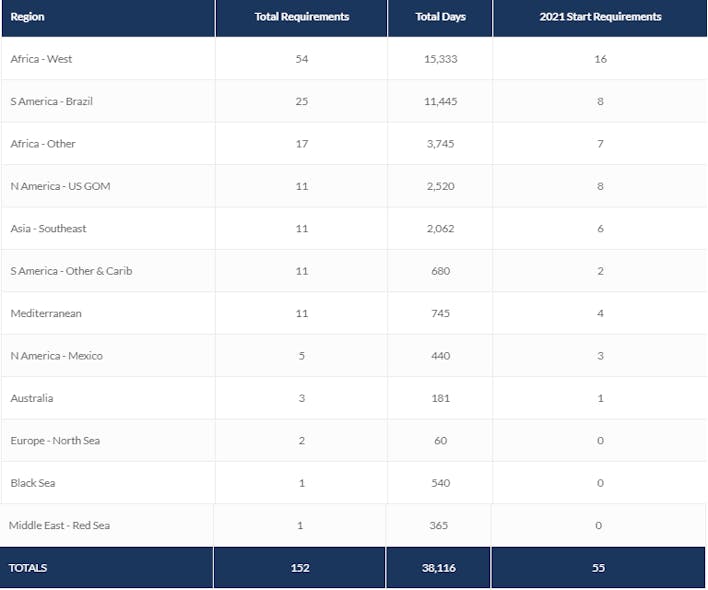Select the Africa - West row label

41,59
